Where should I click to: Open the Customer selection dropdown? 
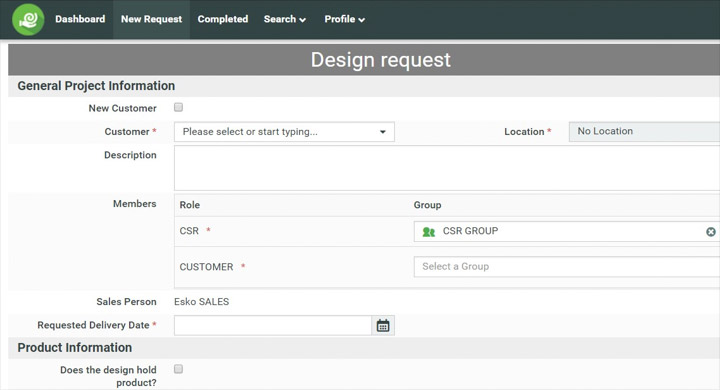284,132
